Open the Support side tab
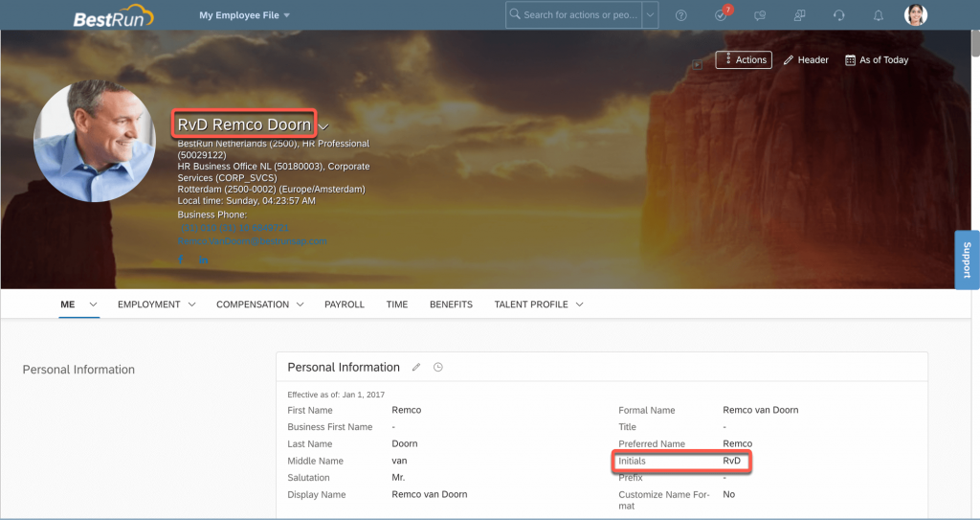This screenshot has height=520, width=980. 967,260
